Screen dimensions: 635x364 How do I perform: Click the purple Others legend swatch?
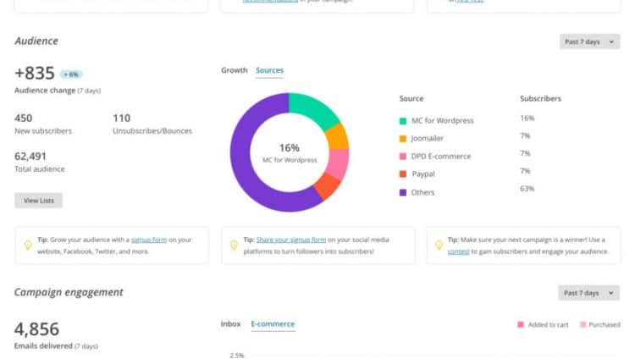[x=403, y=192]
